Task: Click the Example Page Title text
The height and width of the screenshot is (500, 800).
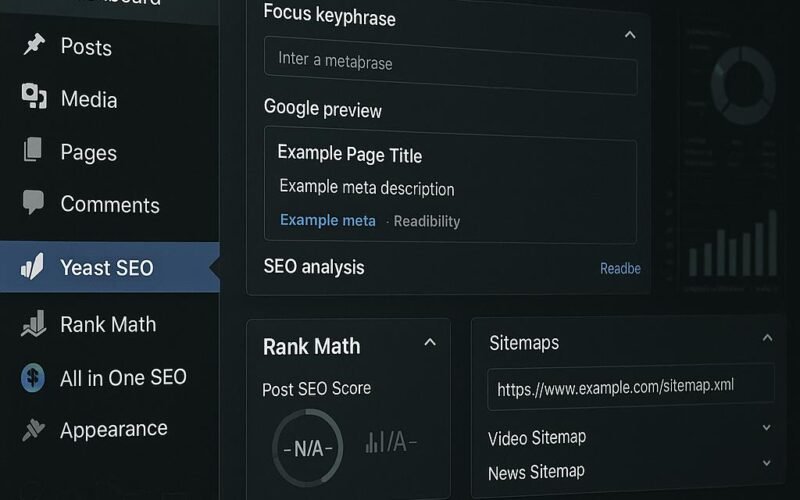Action: (349, 154)
